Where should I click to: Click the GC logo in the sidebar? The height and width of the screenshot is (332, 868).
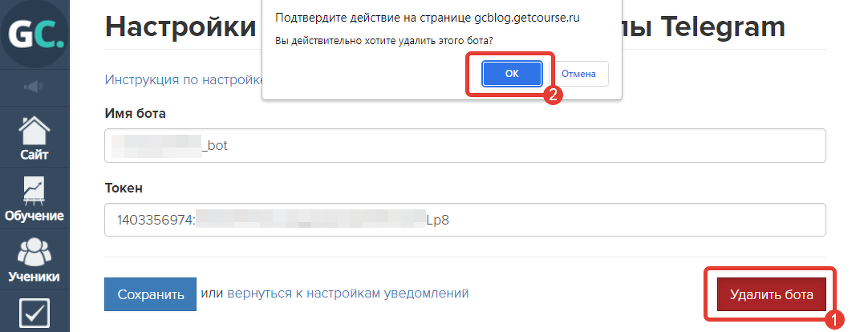tap(34, 33)
